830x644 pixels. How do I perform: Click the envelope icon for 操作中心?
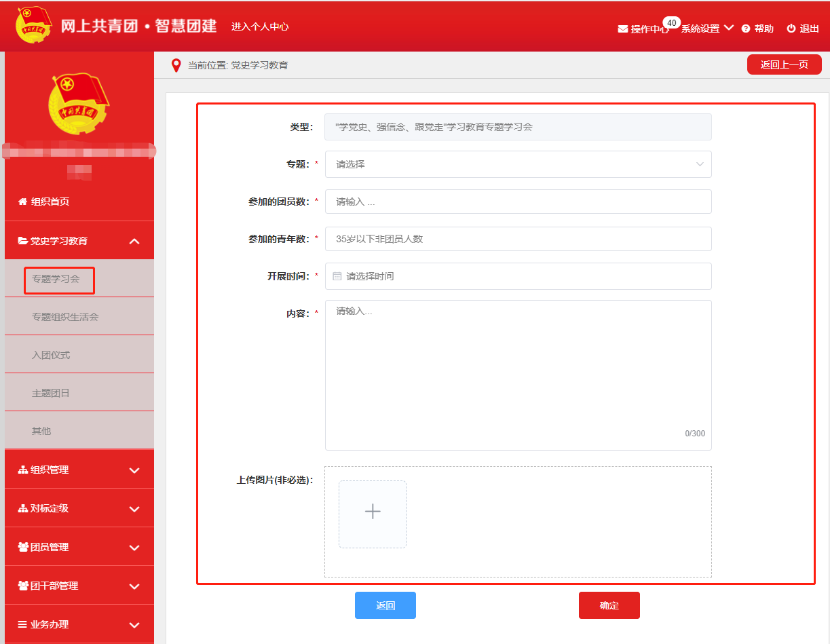pos(622,29)
